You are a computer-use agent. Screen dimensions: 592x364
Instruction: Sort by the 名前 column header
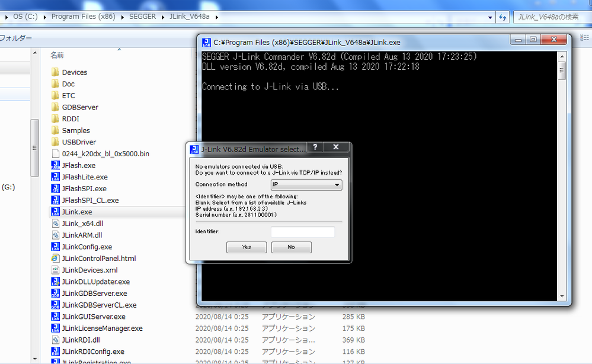(57, 55)
